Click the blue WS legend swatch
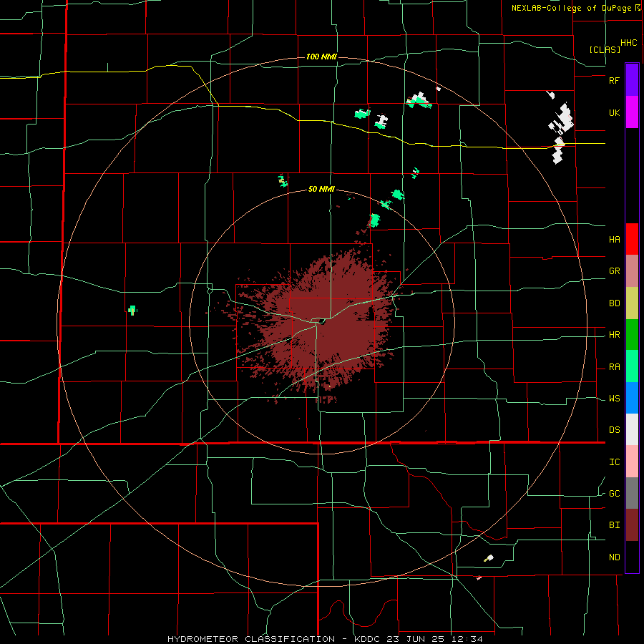644x644 pixels. [632, 398]
